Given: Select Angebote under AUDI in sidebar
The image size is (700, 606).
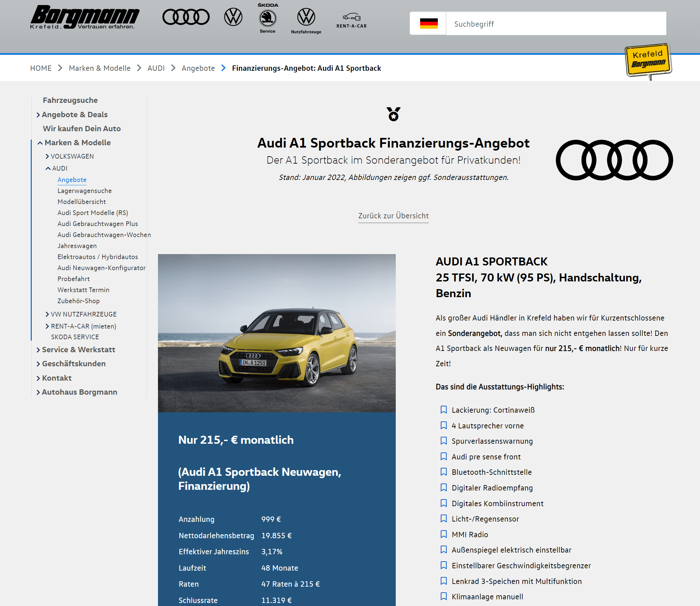Looking at the screenshot, I should click(72, 180).
